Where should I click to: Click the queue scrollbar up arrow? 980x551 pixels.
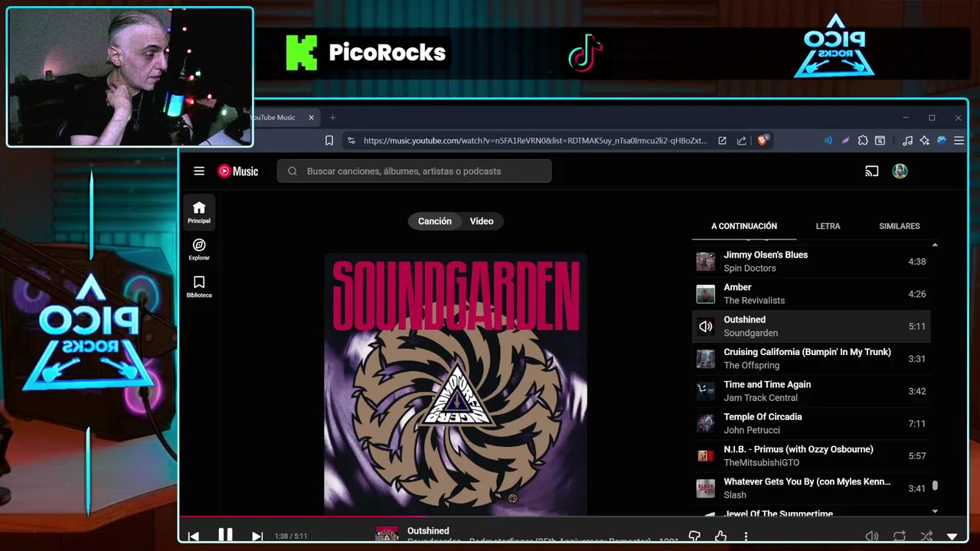935,245
